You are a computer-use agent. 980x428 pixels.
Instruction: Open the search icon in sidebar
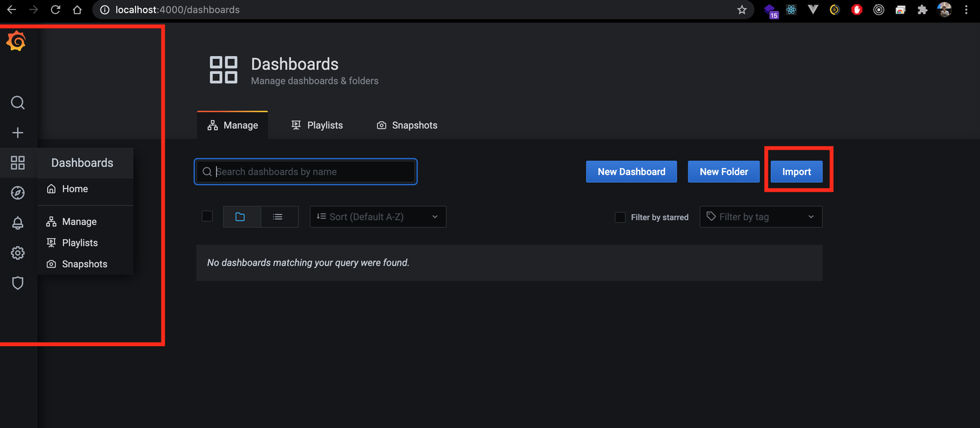pyautogui.click(x=18, y=103)
